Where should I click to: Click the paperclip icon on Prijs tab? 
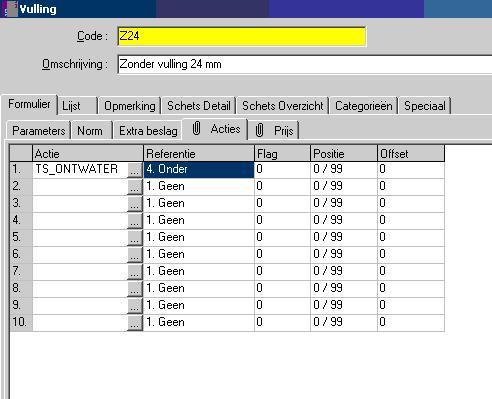pyautogui.click(x=259, y=130)
